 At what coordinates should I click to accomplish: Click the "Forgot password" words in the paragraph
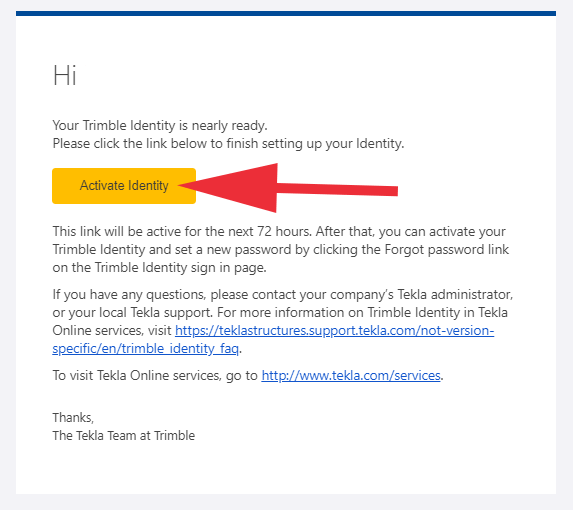click(434, 250)
